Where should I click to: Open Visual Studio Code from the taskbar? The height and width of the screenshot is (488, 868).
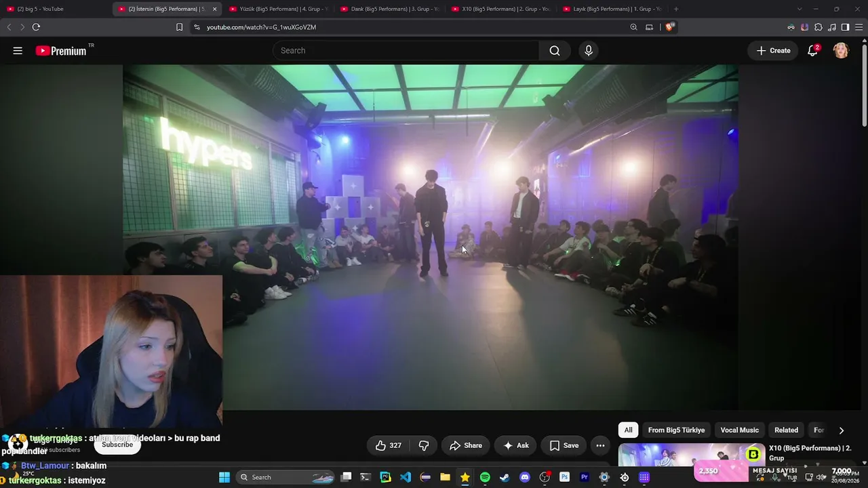(406, 477)
